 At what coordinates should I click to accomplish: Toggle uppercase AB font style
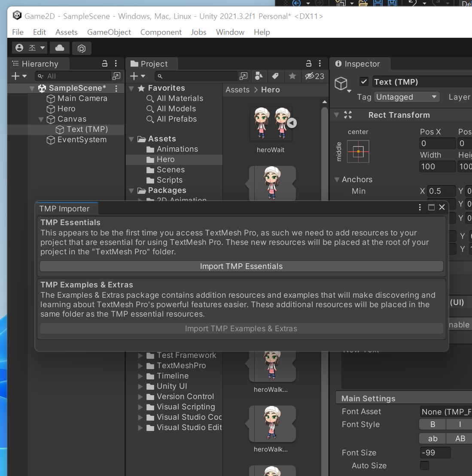pyautogui.click(x=460, y=438)
